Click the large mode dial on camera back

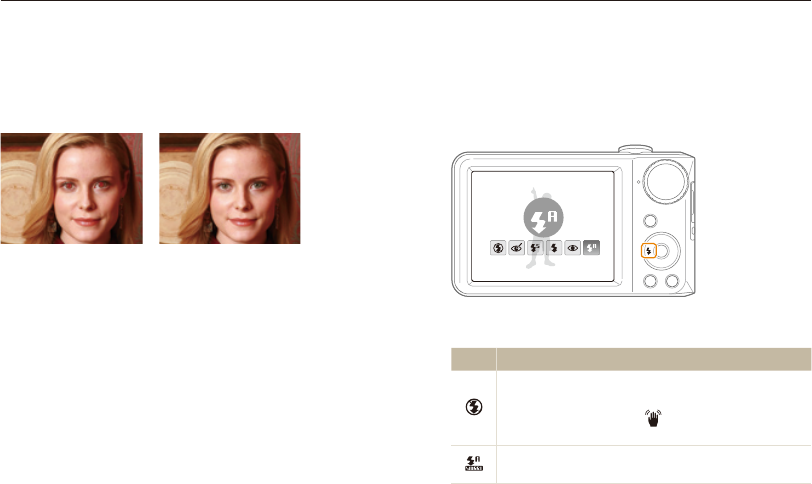pos(665,182)
